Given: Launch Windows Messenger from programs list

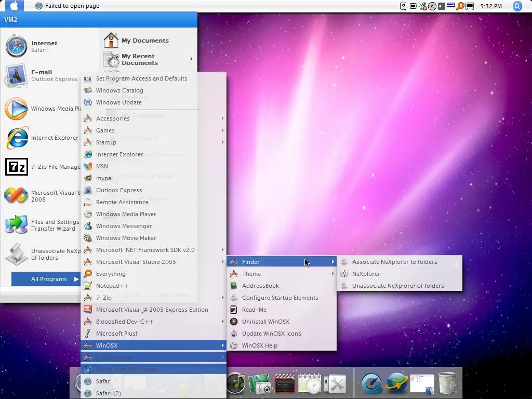Looking at the screenshot, I should [154, 226].
